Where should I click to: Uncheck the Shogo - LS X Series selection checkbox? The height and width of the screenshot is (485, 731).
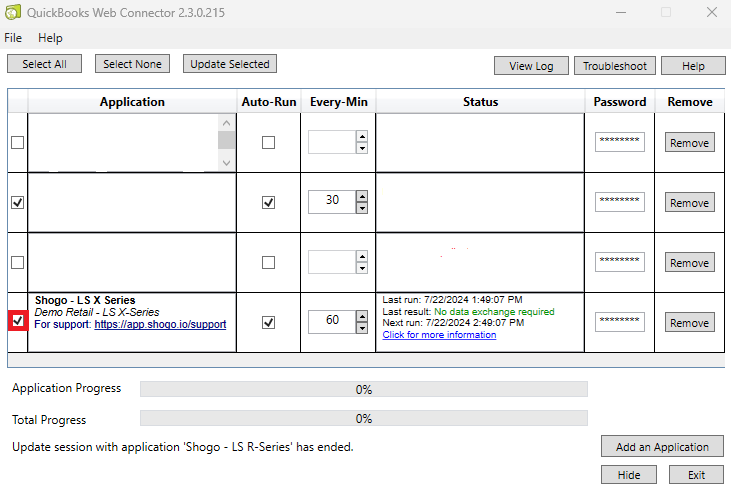[18, 321]
